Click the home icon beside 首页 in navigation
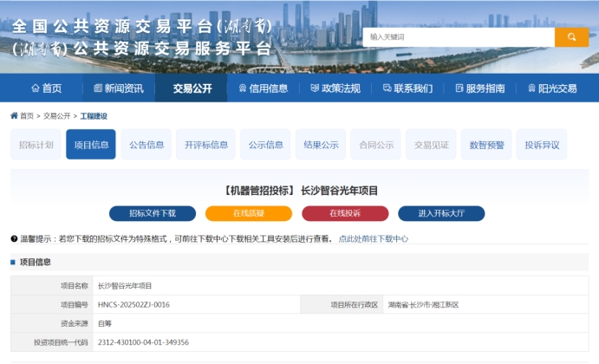Screen dimensions: 599x364 click(35, 88)
